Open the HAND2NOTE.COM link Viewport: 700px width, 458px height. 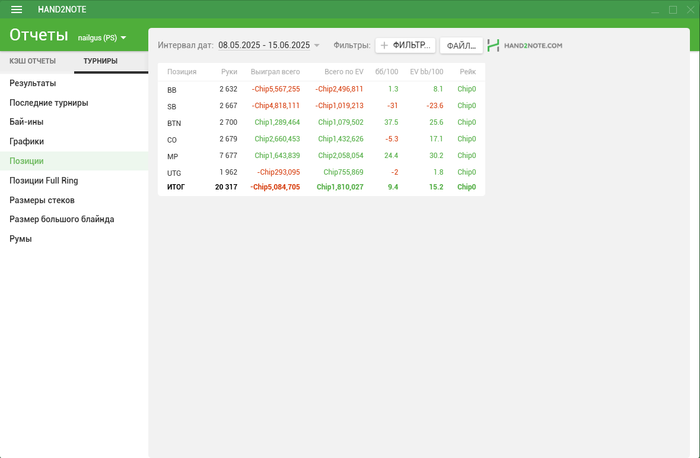point(533,46)
